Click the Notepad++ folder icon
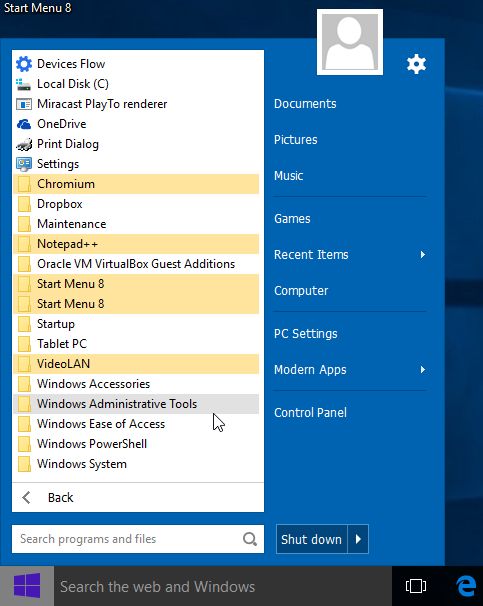This screenshot has width=483, height=606. pos(24,244)
